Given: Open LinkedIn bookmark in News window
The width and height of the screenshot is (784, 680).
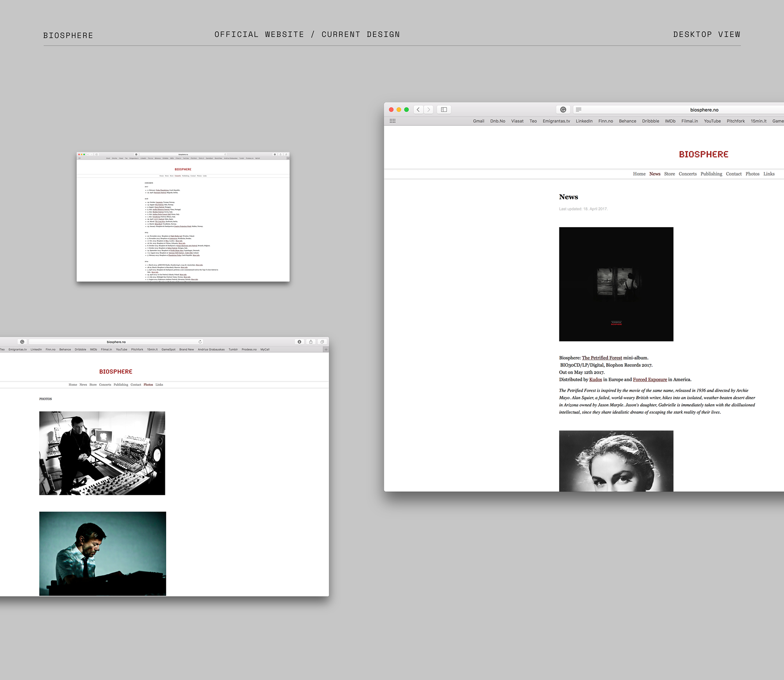Looking at the screenshot, I should coord(584,121).
